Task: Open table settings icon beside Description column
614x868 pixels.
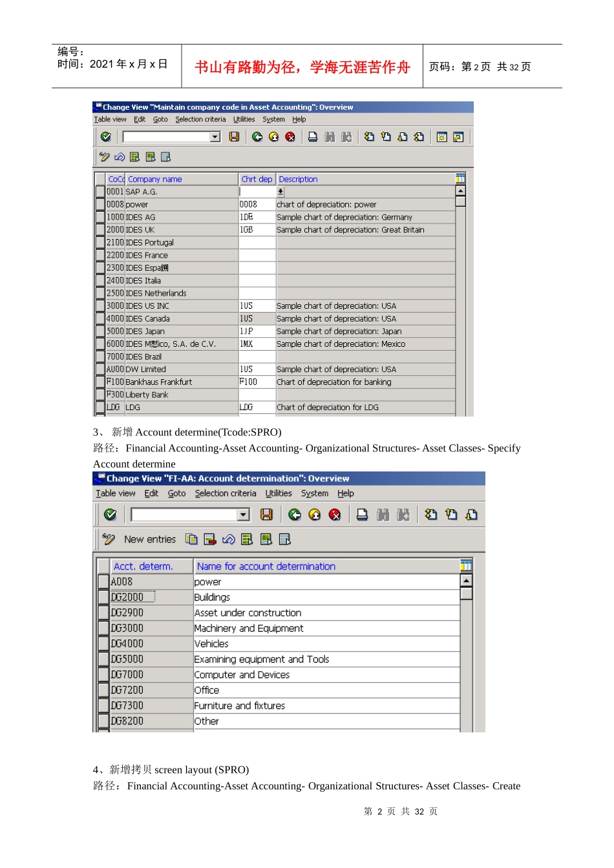Action: (x=460, y=179)
